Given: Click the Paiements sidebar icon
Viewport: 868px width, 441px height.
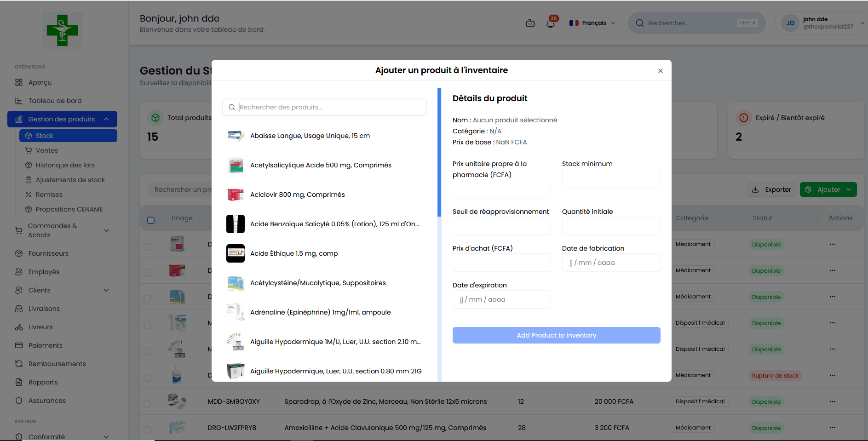Looking at the screenshot, I should 19,345.
